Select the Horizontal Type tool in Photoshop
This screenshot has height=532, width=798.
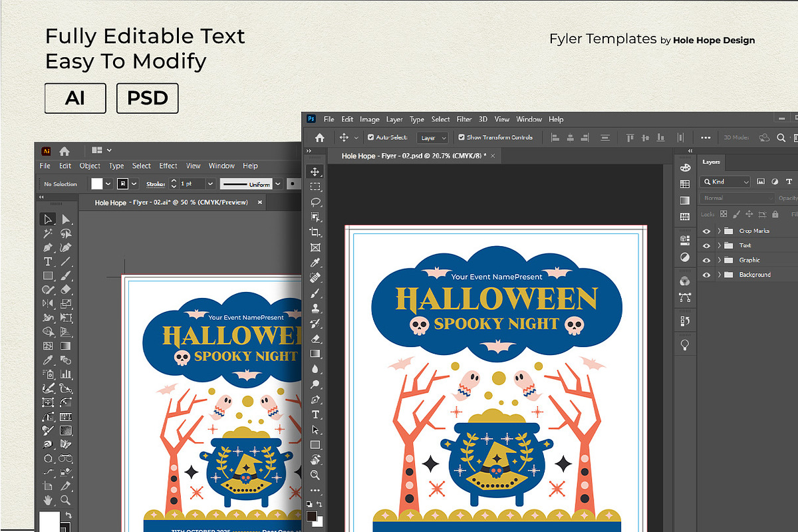coord(315,415)
